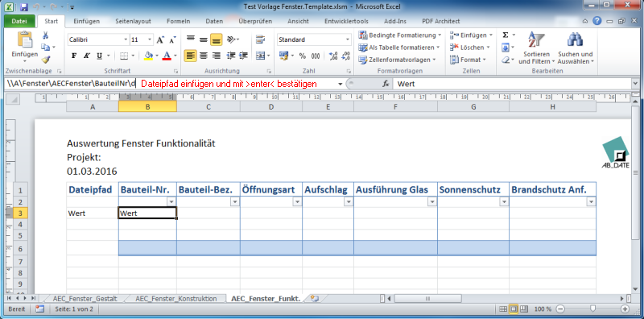Click the save icon in quick access
The width and height of the screenshot is (644, 319).
pyautogui.click(x=23, y=6)
